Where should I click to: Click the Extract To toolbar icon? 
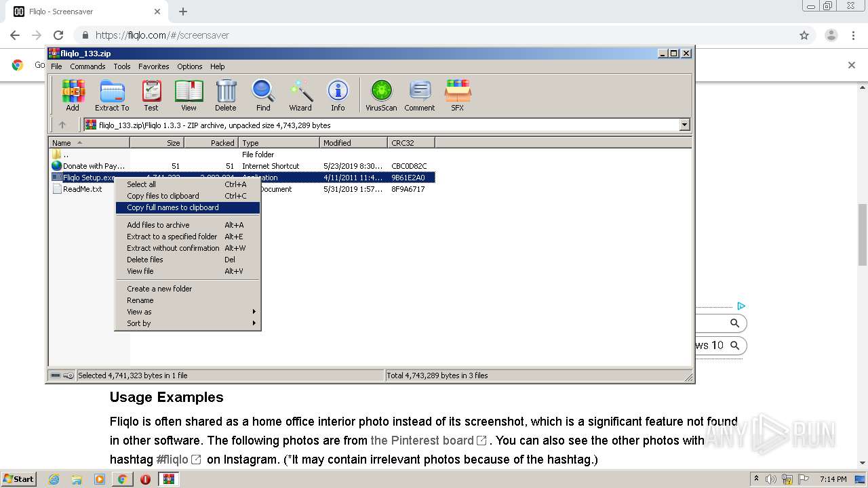pos(112,95)
